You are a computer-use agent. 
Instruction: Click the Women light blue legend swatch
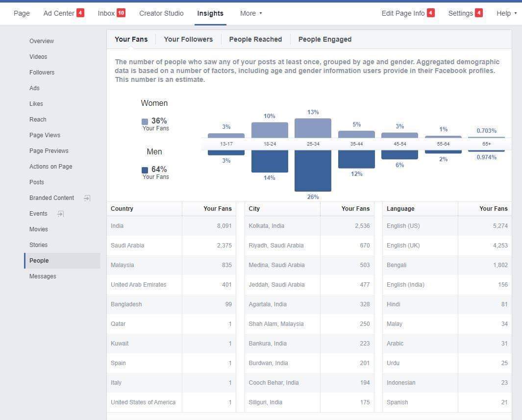click(x=145, y=122)
